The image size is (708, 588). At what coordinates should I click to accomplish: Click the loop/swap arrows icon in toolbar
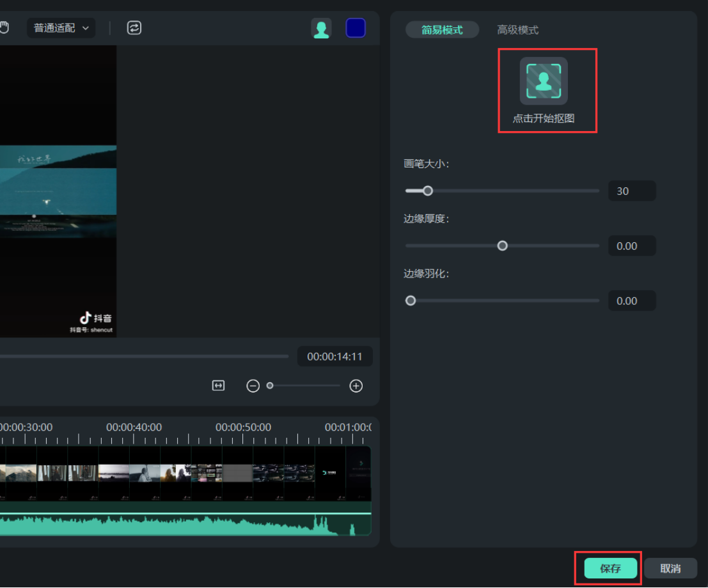click(x=134, y=27)
